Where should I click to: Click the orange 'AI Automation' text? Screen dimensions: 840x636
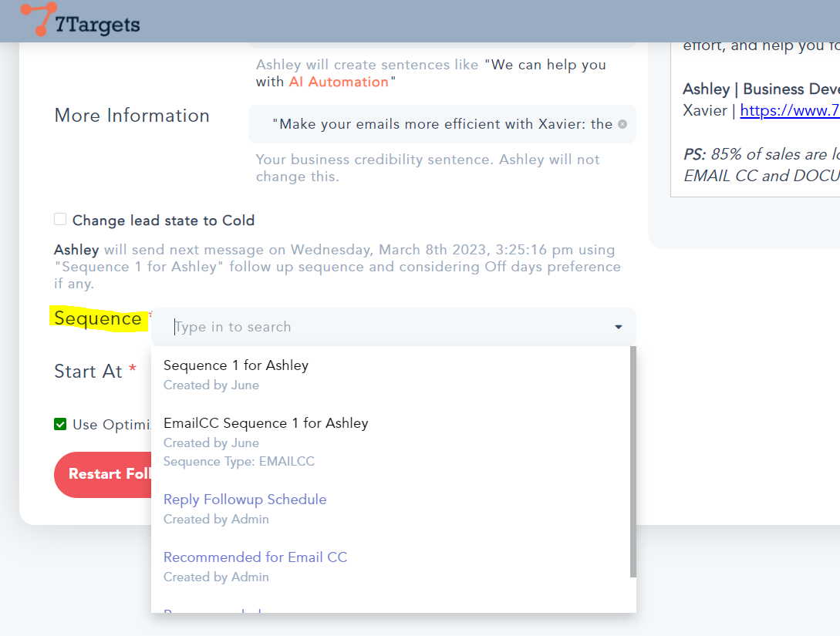tap(339, 82)
